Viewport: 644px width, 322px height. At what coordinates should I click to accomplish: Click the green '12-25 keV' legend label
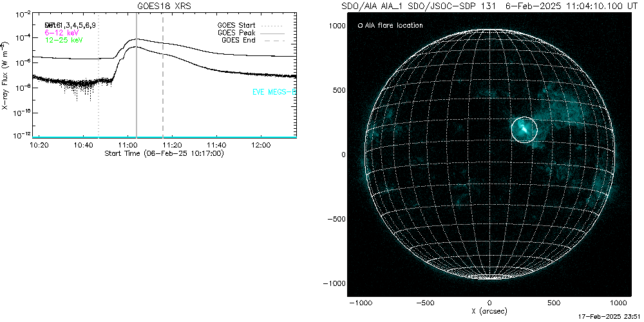pos(64,40)
